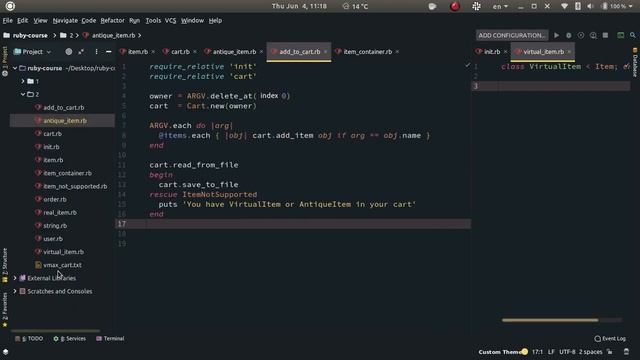Open the system menu arrow beside 100 %
Image resolution: width=640 pixels, height=360 pixels.
coord(630,6)
